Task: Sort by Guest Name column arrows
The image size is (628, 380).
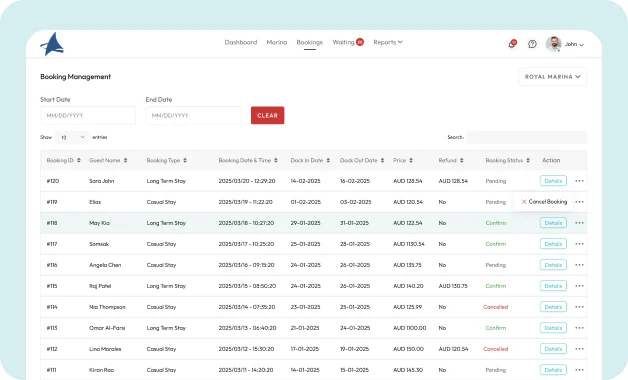Action: click(125, 160)
